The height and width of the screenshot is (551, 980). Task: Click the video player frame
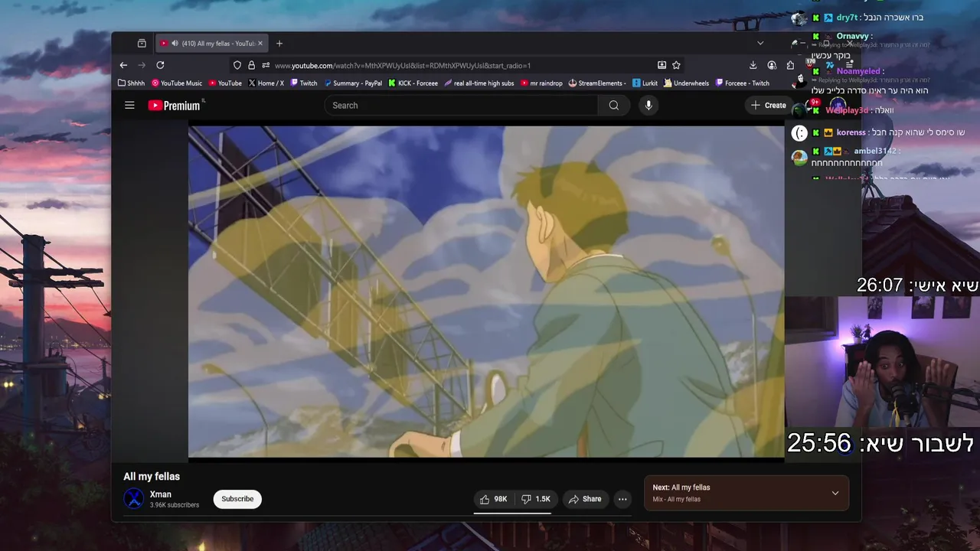tap(486, 292)
